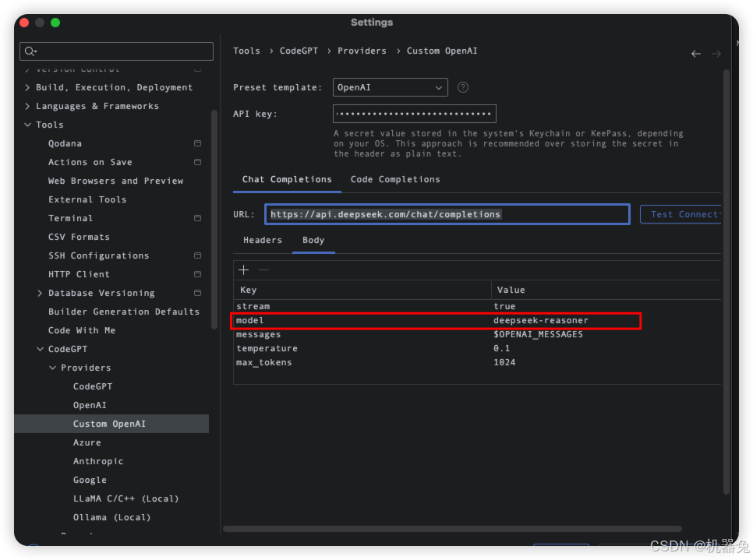
Task: Select the stream row in body table
Action: [x=477, y=306]
